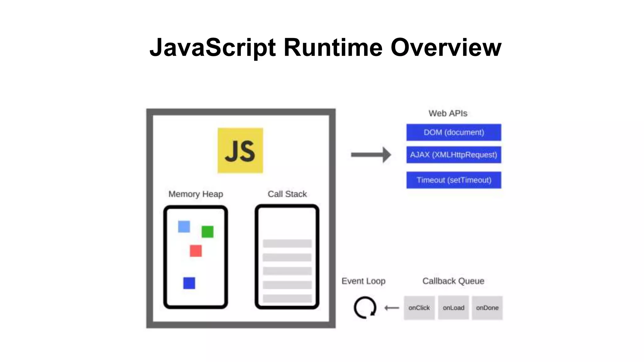
Task: Click the red square in Memory Heap
Action: tap(196, 251)
